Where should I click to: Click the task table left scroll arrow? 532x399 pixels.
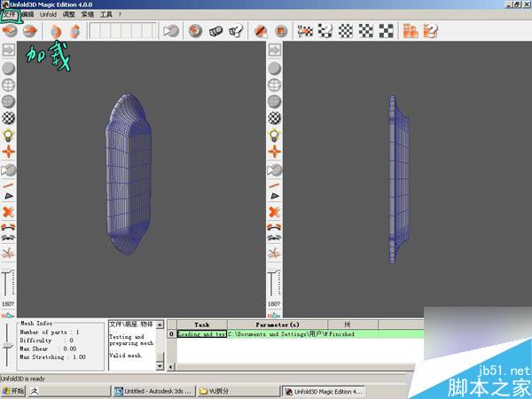click(171, 367)
